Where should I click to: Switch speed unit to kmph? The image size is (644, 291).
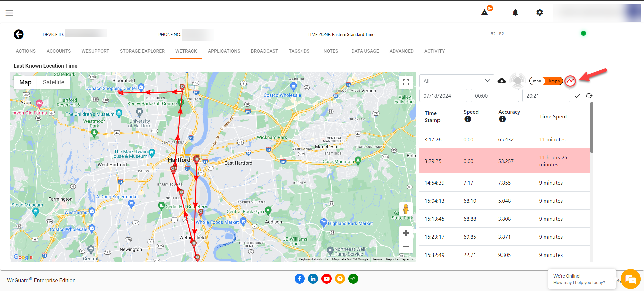pyautogui.click(x=554, y=81)
